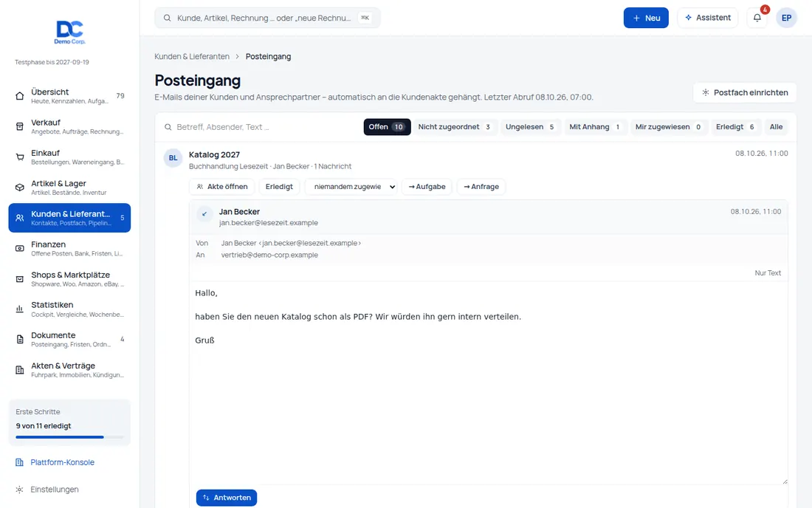Select the Nicht zugeordnet filter tab
This screenshot has width=812, height=508.
[x=454, y=127]
